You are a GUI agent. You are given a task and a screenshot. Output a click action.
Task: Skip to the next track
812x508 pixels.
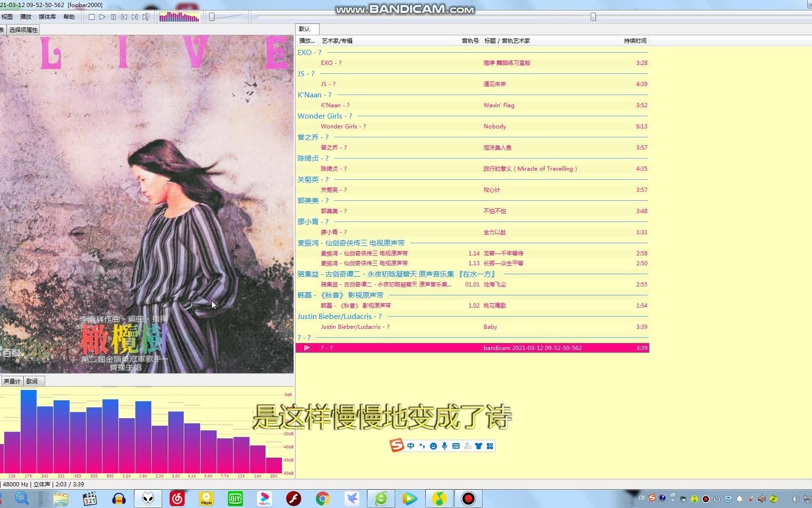pos(135,17)
